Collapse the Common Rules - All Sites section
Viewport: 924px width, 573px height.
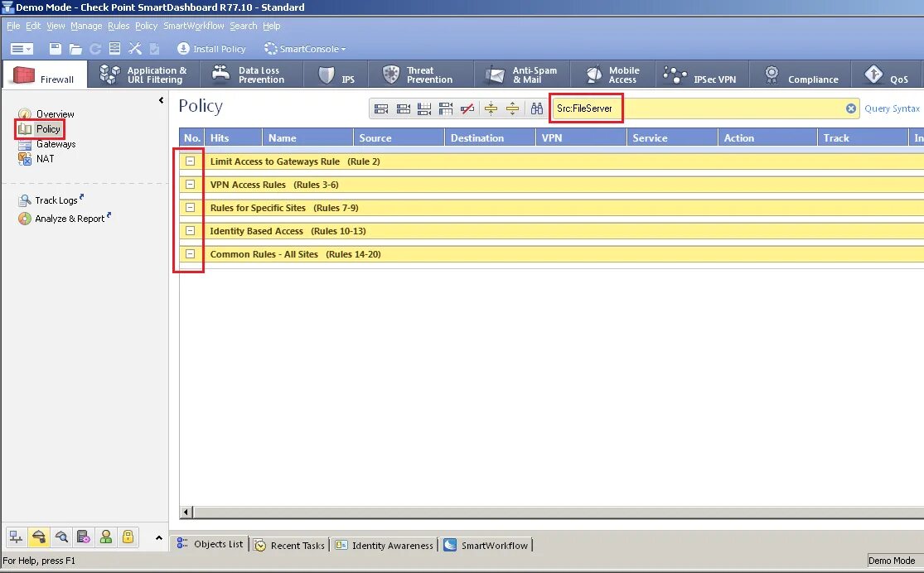(x=191, y=254)
